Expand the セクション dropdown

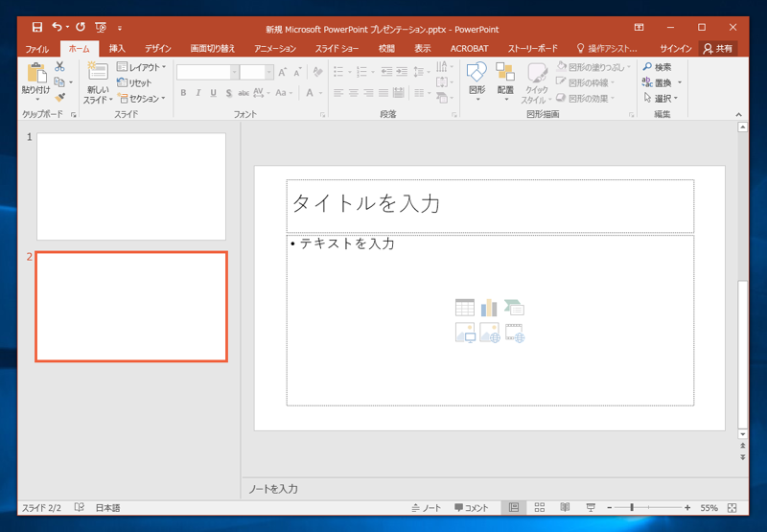coord(142,98)
